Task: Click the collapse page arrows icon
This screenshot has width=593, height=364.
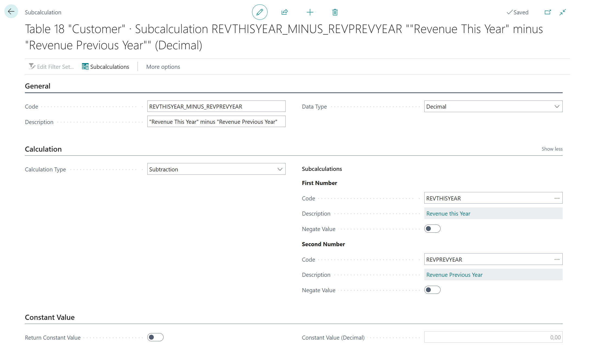Action: pos(563,12)
